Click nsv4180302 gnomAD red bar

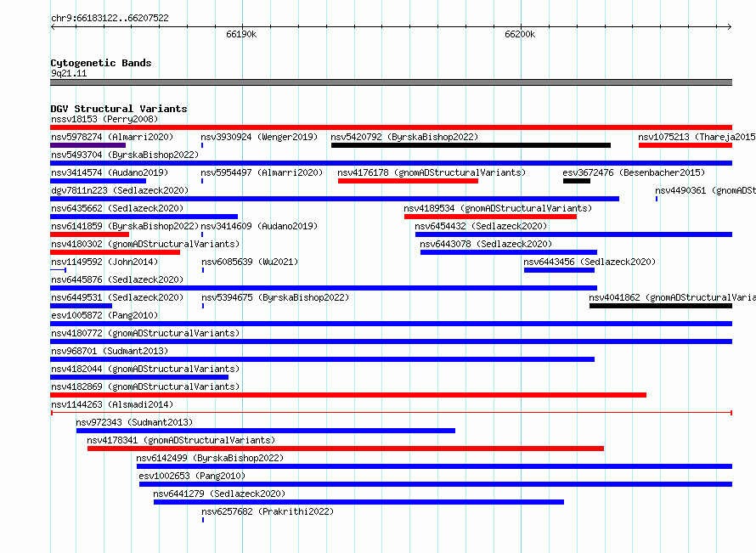click(x=116, y=252)
